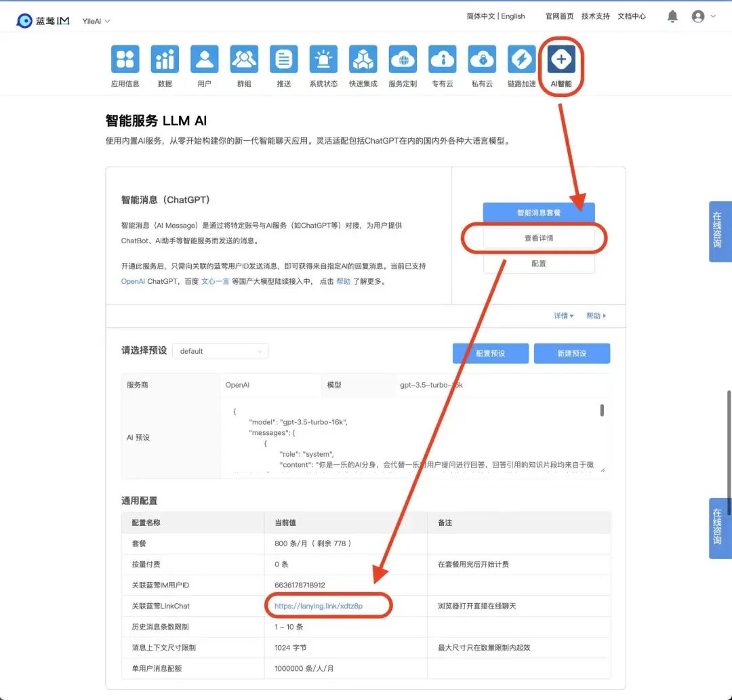The height and width of the screenshot is (700, 732).
Task: Select the 服务商 OpenAI value cell
Action: (x=270, y=385)
